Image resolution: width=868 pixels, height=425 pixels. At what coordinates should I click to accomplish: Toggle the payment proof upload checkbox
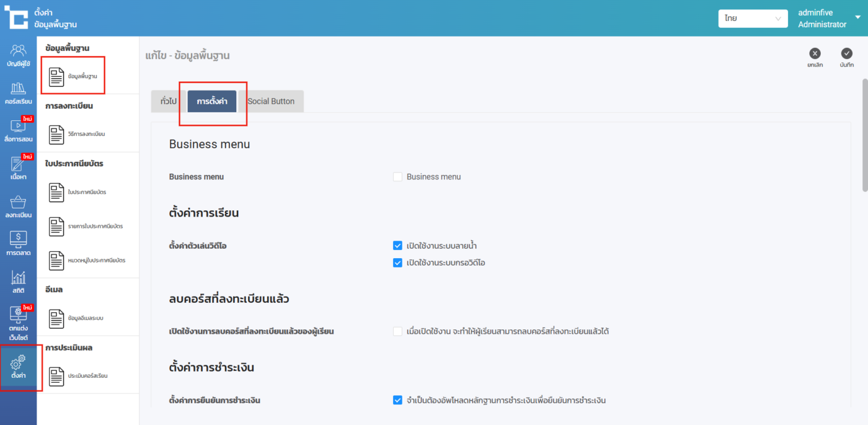[x=398, y=400]
